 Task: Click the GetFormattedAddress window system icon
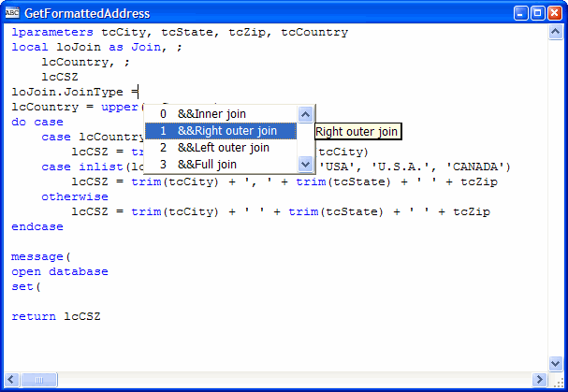(x=11, y=13)
